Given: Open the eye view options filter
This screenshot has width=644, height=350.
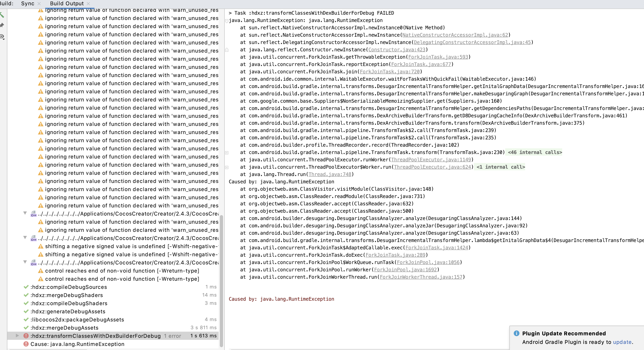Looking at the screenshot, I should click(x=2, y=37).
